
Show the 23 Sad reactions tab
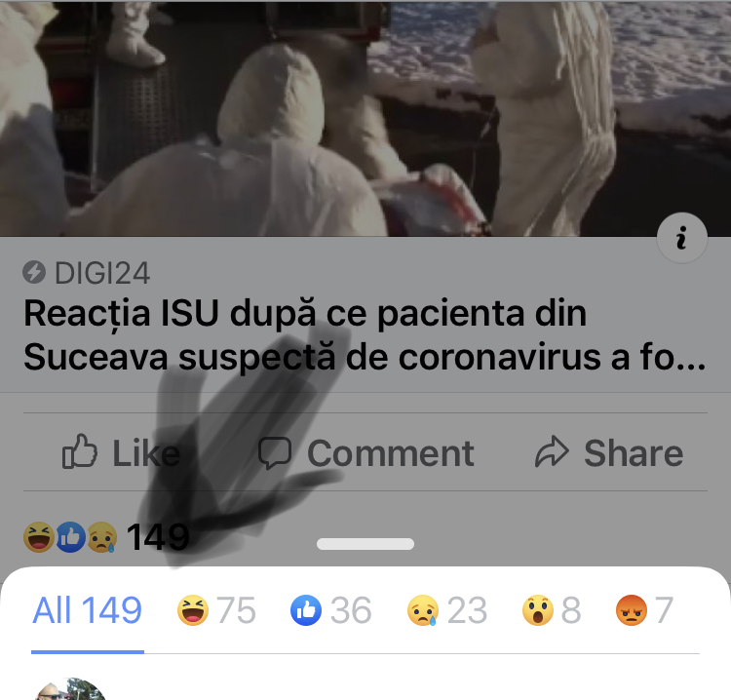click(x=447, y=610)
